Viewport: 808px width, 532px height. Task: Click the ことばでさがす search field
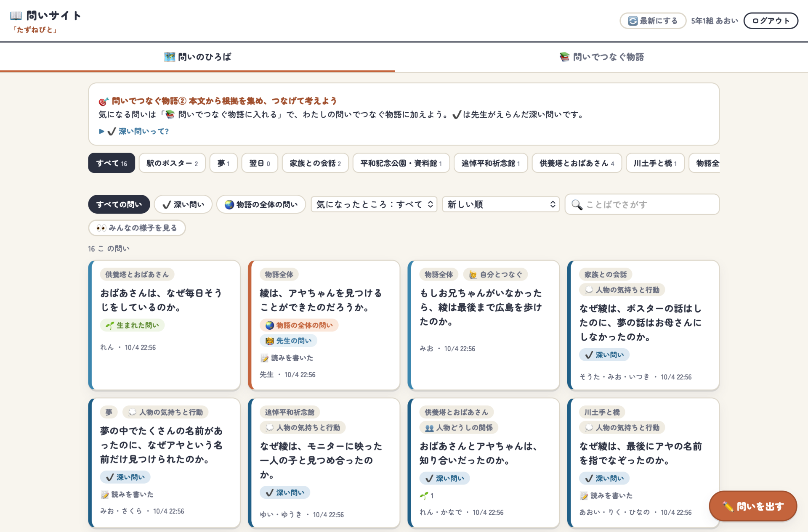click(x=642, y=204)
